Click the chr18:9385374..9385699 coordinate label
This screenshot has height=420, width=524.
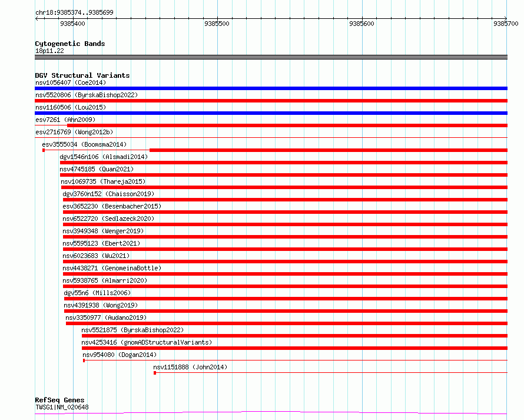pos(74,12)
